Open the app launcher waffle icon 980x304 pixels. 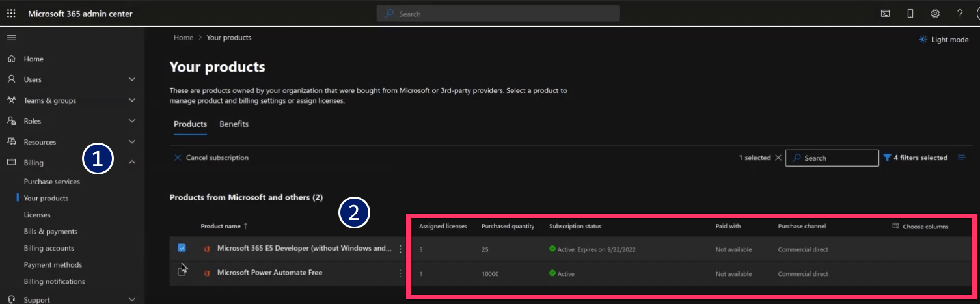[11, 14]
